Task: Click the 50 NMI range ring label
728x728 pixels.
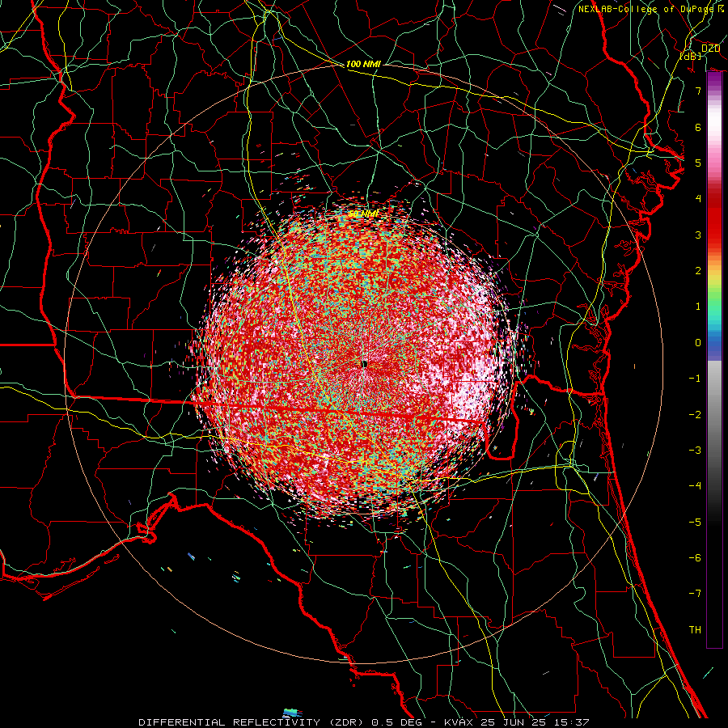Action: point(363,214)
